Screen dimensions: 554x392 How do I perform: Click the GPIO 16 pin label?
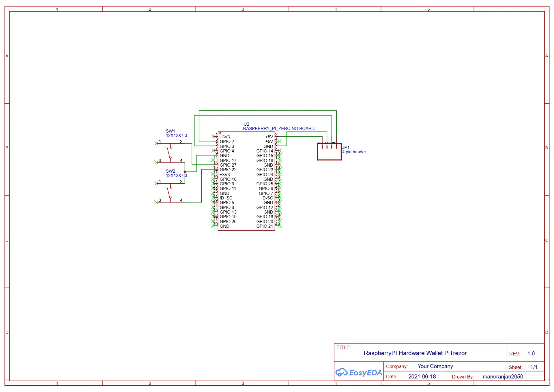pyautogui.click(x=265, y=217)
